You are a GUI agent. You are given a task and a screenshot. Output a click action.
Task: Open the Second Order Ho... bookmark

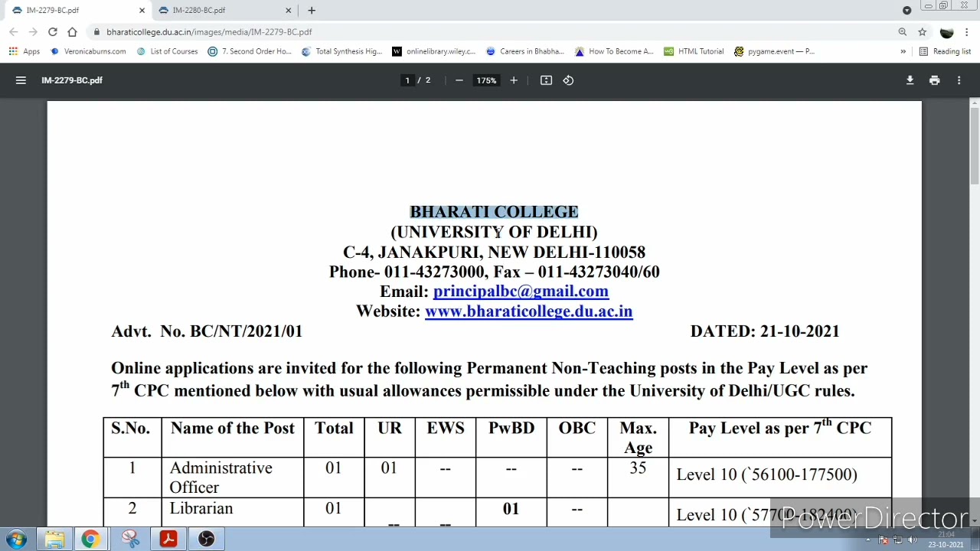pyautogui.click(x=250, y=51)
